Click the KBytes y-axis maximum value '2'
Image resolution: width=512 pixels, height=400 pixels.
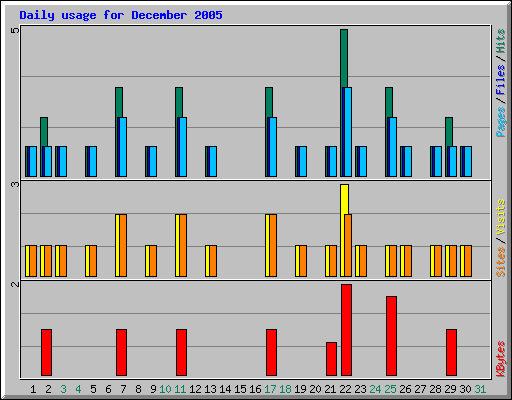[x=15, y=284]
